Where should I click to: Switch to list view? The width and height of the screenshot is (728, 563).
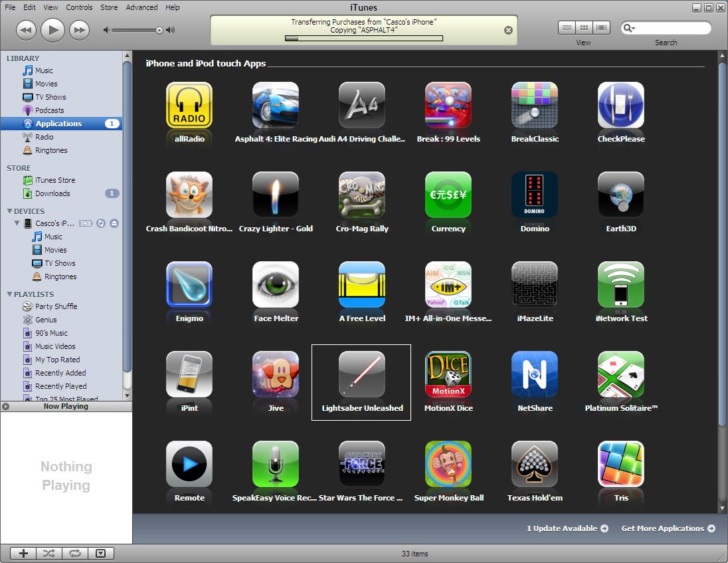pos(567,28)
